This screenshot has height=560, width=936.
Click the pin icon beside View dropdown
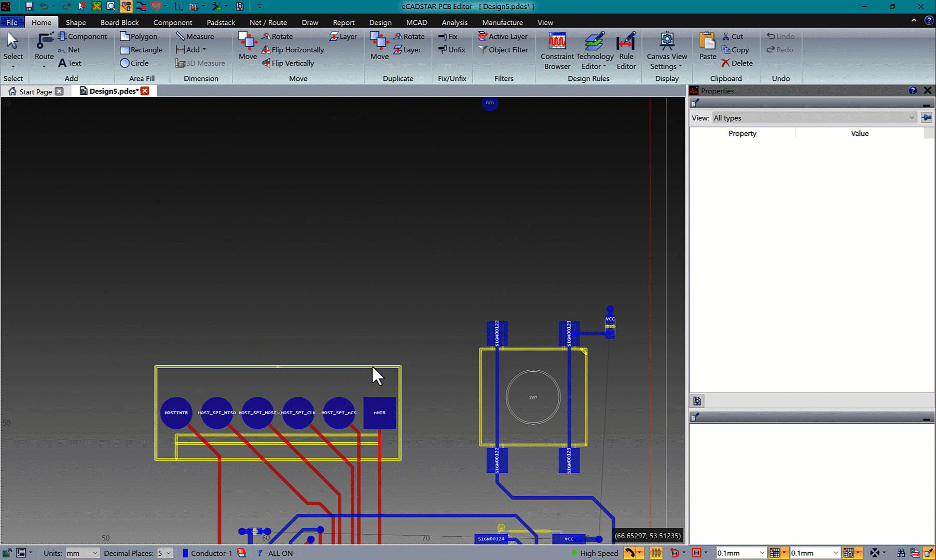pos(927,118)
